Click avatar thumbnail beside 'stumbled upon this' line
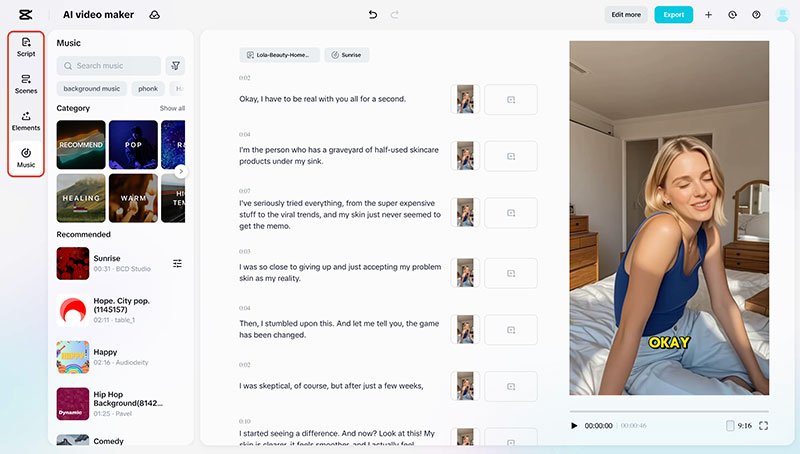800x454 pixels. pos(465,330)
